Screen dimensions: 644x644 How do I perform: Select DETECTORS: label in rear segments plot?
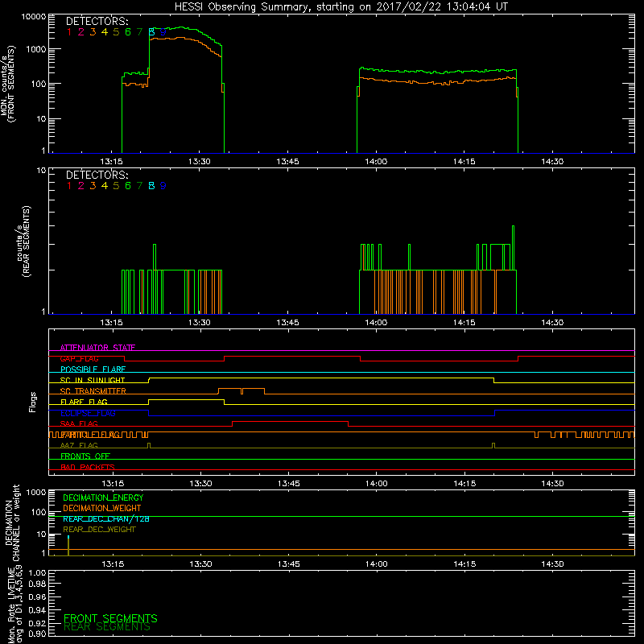tap(97, 175)
